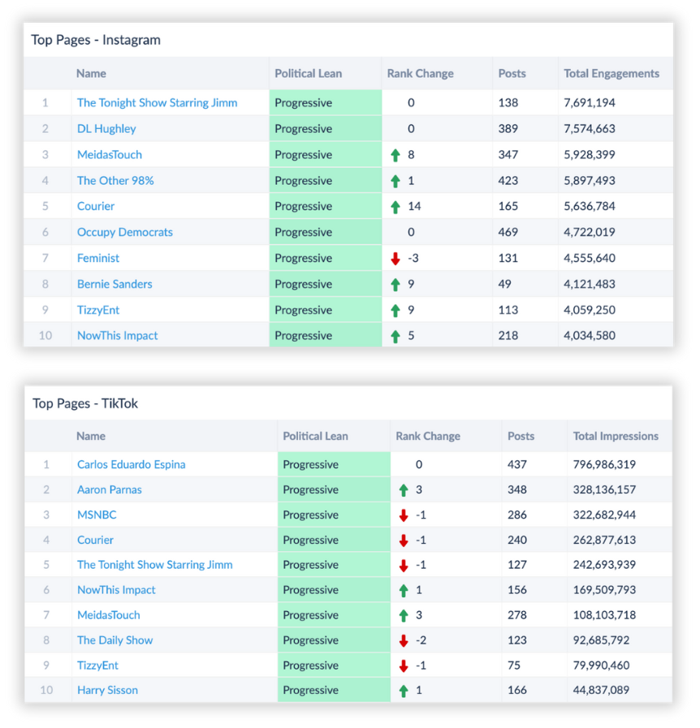Click red down arrow in The Daily Show row
The height and width of the screenshot is (728, 700).
click(x=404, y=640)
